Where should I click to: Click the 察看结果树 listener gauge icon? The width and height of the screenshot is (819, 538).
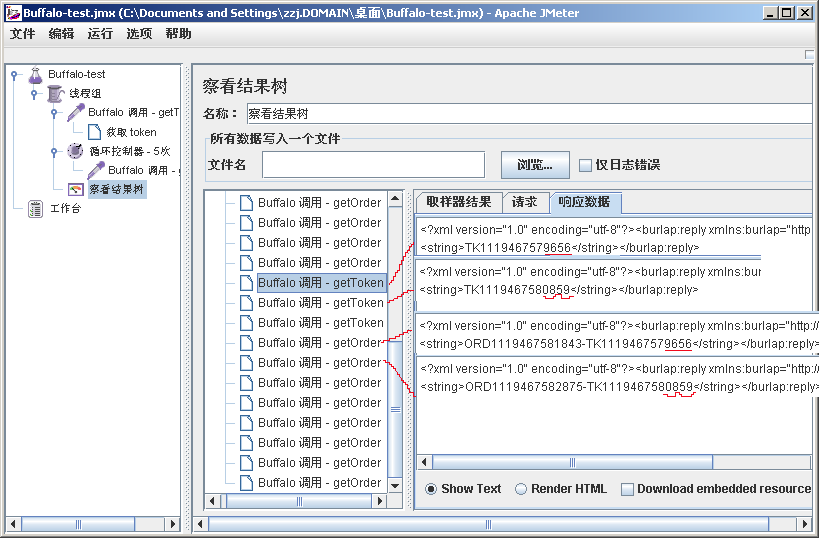click(76, 189)
